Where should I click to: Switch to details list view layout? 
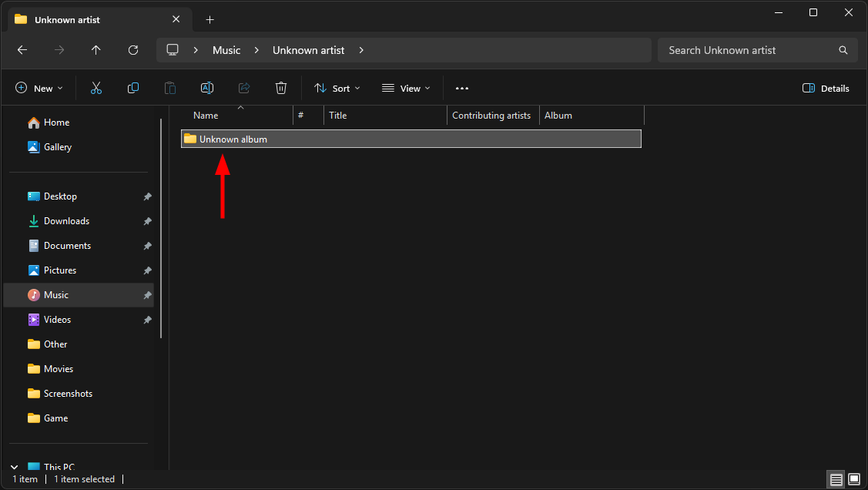(x=836, y=479)
